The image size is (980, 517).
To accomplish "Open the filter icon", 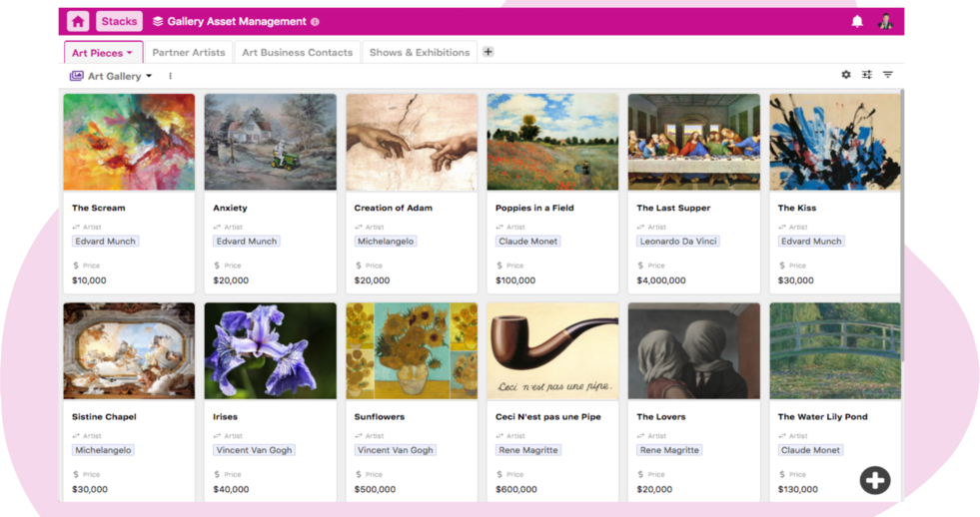I will [887, 75].
